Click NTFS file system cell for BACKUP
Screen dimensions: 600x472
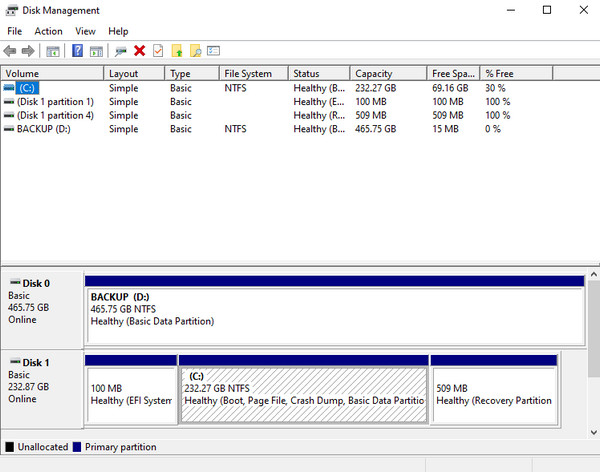click(235, 129)
